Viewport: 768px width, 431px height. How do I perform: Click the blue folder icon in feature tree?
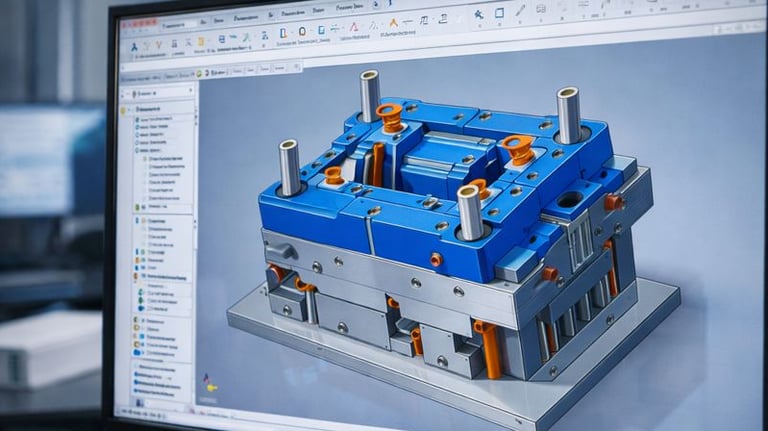click(x=137, y=352)
